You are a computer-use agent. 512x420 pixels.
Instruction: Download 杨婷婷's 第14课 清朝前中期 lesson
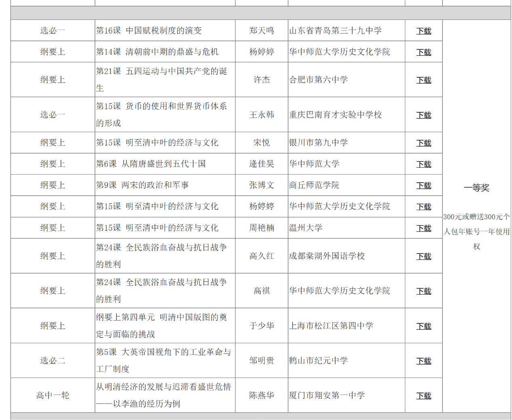click(x=424, y=52)
